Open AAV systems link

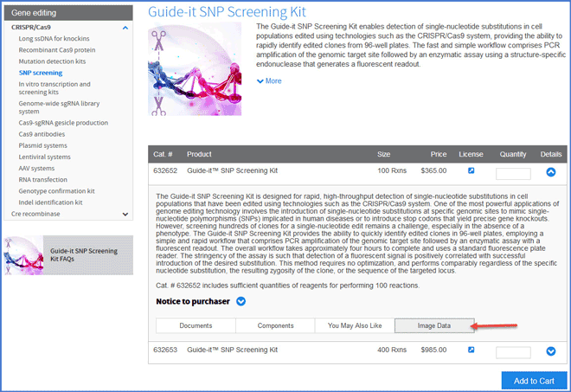36,169
